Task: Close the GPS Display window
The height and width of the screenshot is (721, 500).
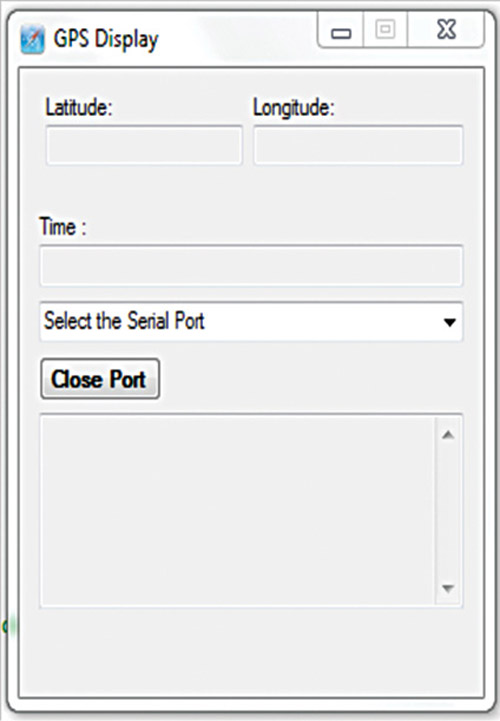Action: pos(446,30)
